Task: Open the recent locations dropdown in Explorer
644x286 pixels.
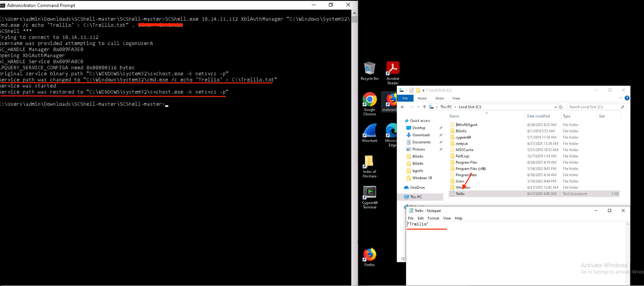Action: coord(418,107)
